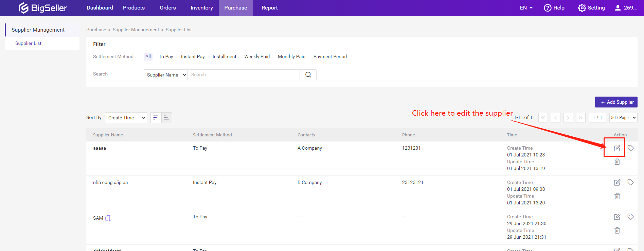This screenshot has height=251, width=644.
Task: Go to last page arrow
Action: tap(581, 118)
